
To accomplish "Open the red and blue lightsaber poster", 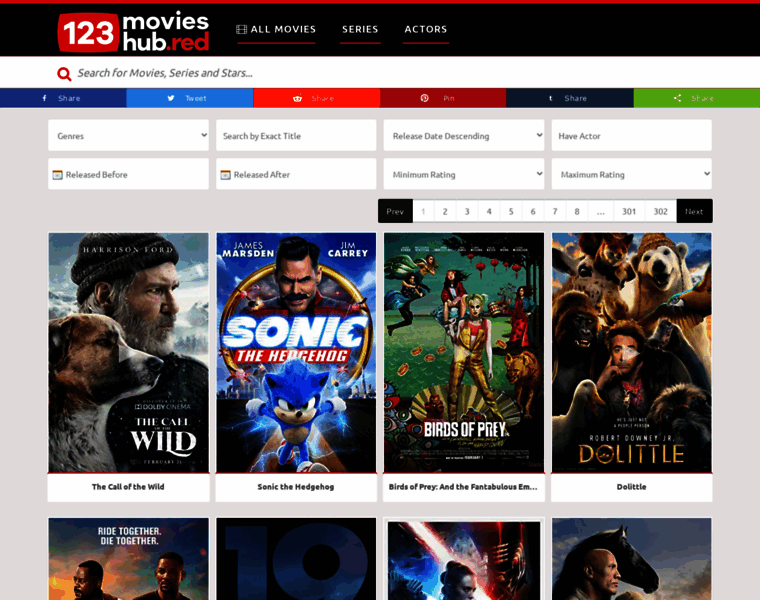I will [x=464, y=559].
